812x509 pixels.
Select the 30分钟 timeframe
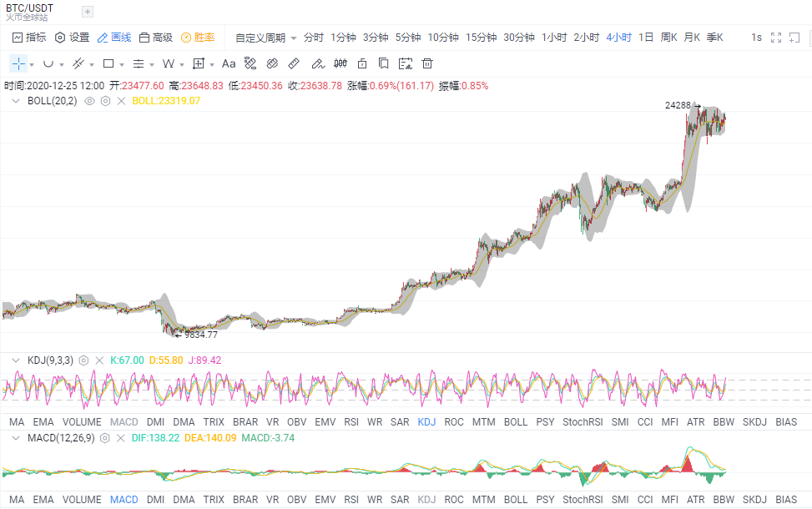[x=519, y=38]
